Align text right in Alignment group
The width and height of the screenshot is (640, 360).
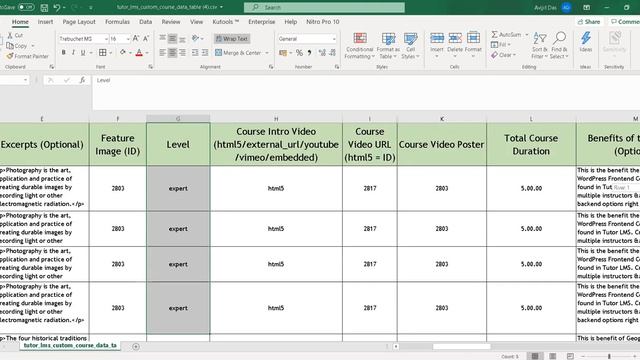pos(182,53)
